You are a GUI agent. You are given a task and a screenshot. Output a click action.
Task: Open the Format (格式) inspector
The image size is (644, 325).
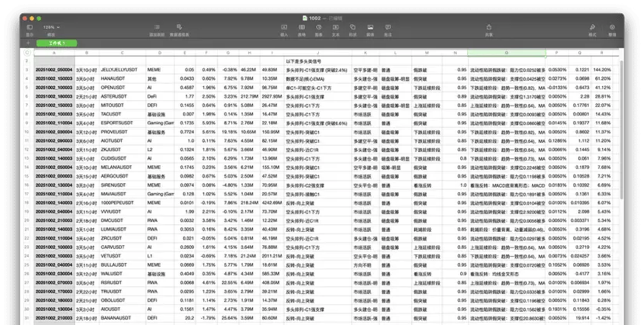[592, 27]
